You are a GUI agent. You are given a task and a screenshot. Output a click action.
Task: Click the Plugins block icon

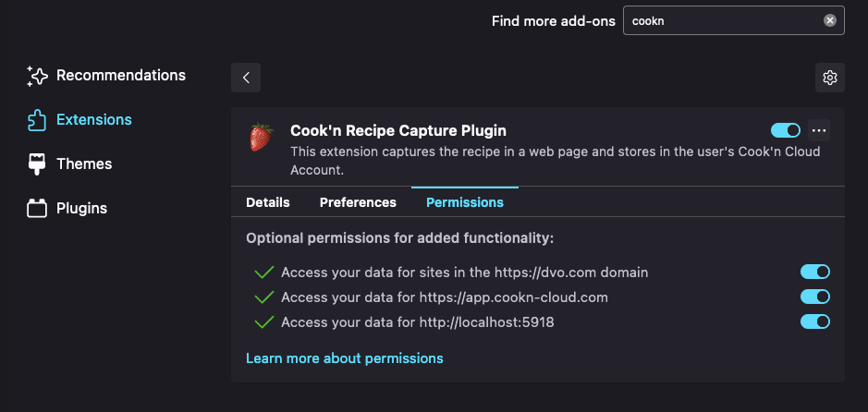pos(37,209)
